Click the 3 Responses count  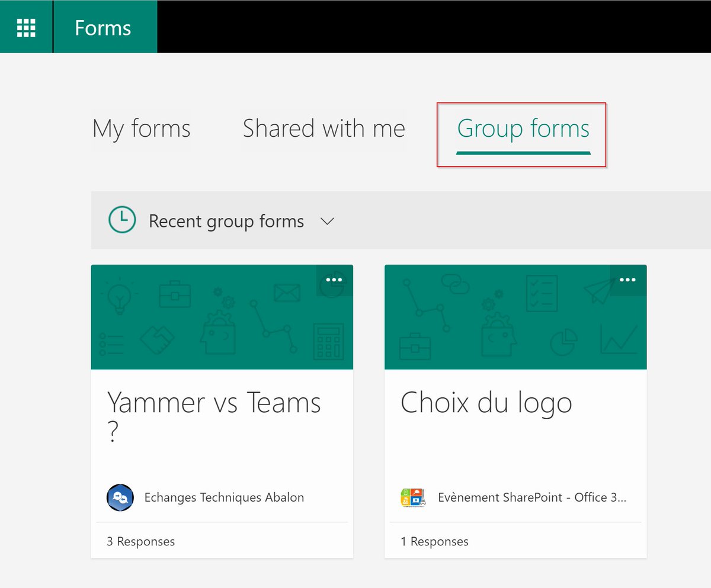point(140,541)
